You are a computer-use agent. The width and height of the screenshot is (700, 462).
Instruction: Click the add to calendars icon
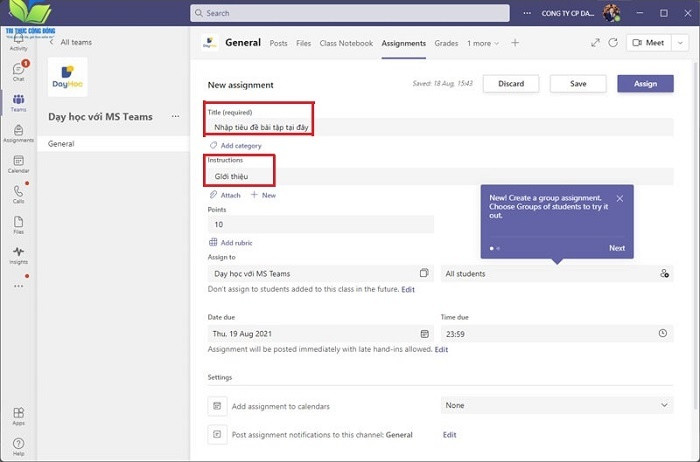pyautogui.click(x=217, y=406)
